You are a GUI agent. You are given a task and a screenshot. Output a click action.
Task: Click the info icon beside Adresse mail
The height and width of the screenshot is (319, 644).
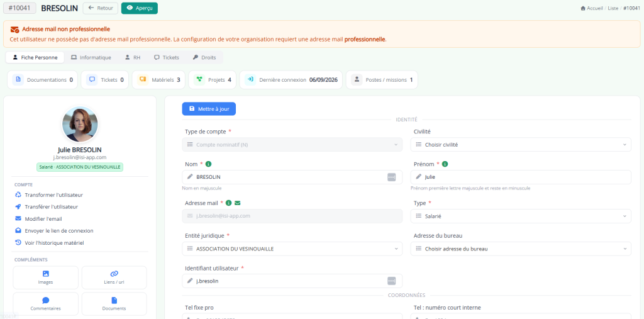[229, 203]
